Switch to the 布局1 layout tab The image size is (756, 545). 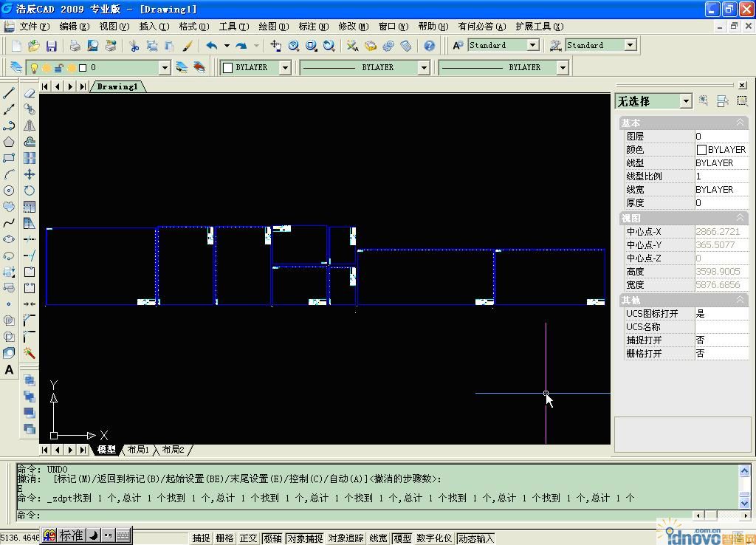tap(138, 450)
